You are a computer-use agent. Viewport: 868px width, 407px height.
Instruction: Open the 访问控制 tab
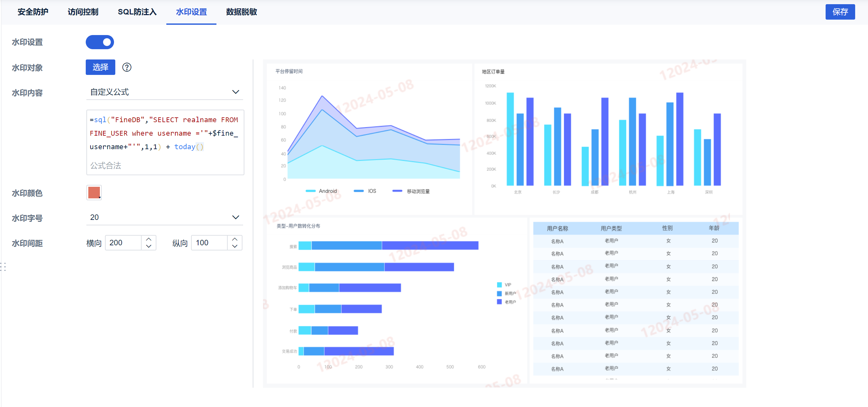tap(83, 12)
